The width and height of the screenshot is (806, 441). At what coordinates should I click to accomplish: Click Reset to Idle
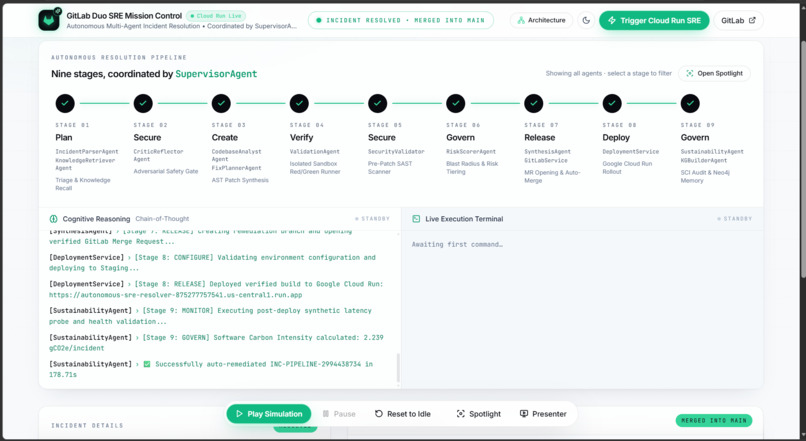click(x=402, y=414)
